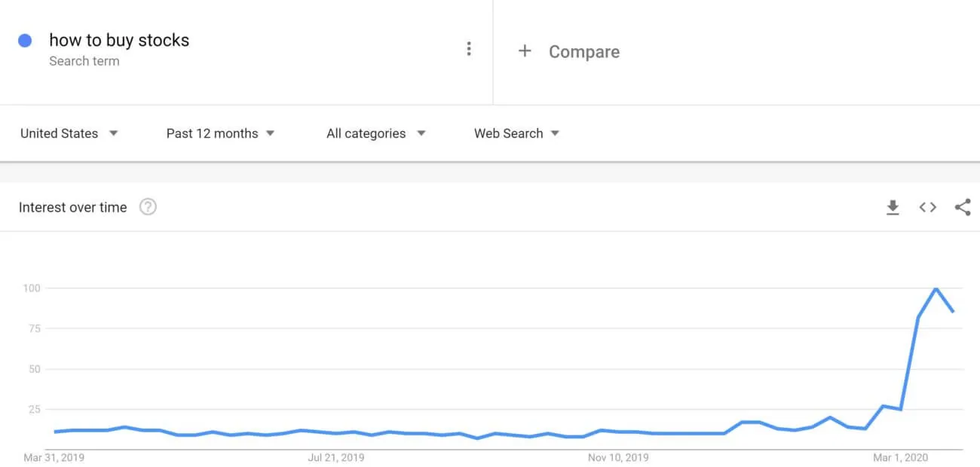Click the plus icon beside Compare
Viewport: 980px width, 467px height.
525,51
